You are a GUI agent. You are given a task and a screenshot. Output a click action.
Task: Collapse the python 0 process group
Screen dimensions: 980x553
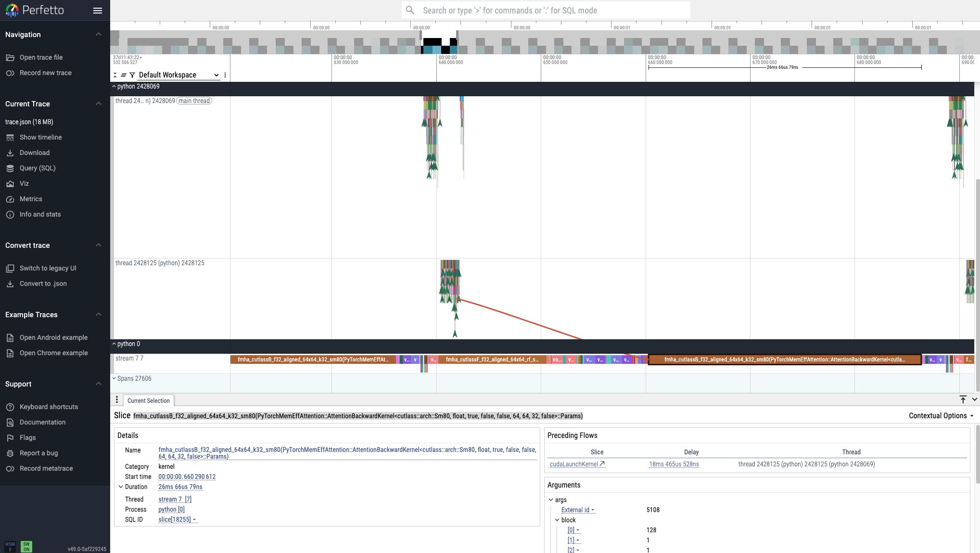point(114,344)
